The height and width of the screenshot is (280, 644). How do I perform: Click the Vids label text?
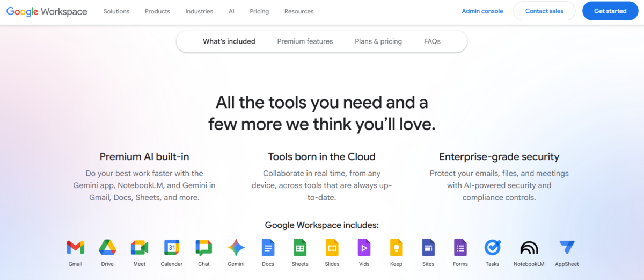coord(364,264)
